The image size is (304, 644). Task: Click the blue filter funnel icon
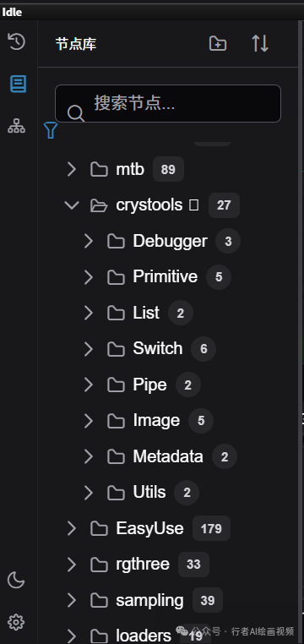tap(51, 130)
